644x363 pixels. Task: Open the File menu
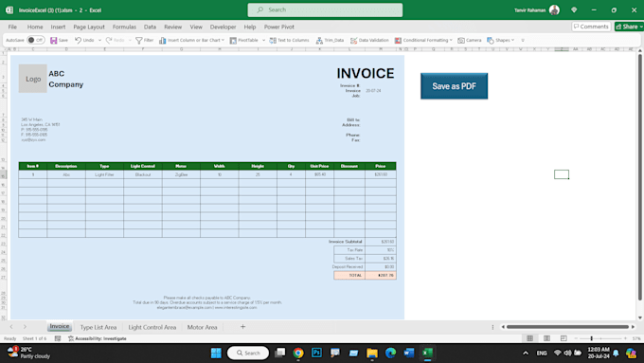pyautogui.click(x=12, y=27)
